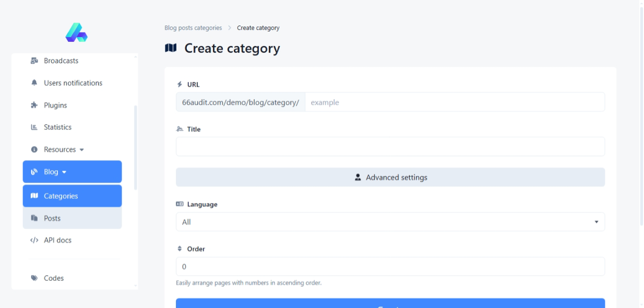644x308 pixels.
Task: Click the sidebar vertical scrollbar
Action: pyautogui.click(x=136, y=147)
